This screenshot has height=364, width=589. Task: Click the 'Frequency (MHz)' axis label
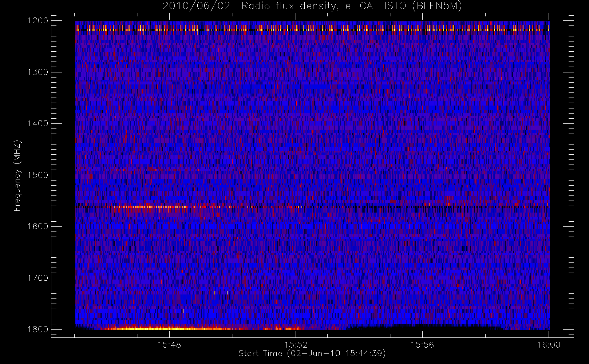17,175
